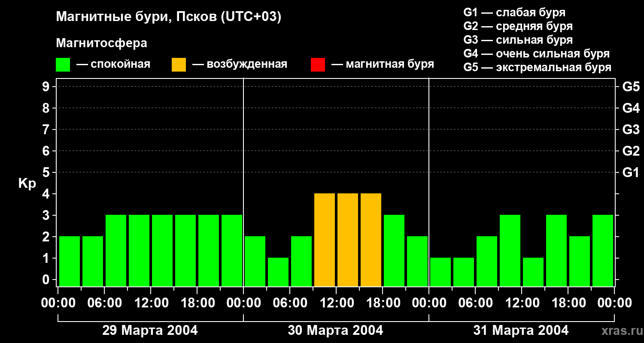Viewport: 644px width, 343px height.
Task: Click the '30 Марта 2004' date label
Action: tap(335, 330)
